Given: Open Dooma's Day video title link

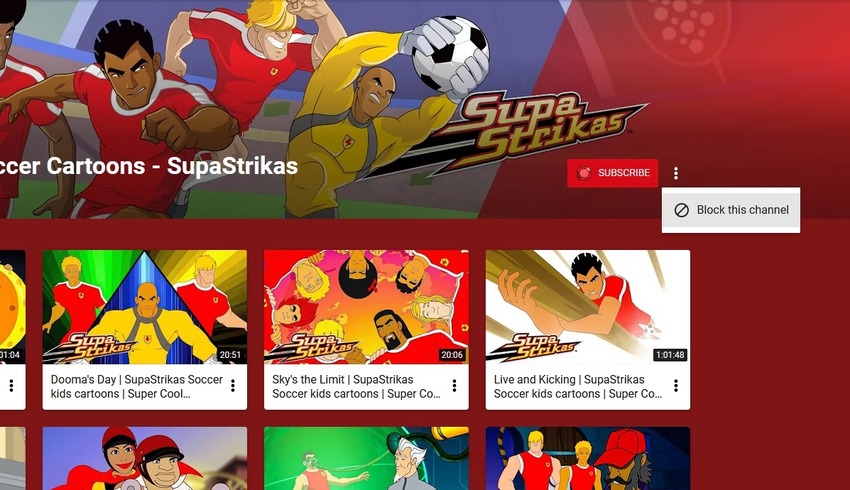Looking at the screenshot, I should click(137, 386).
